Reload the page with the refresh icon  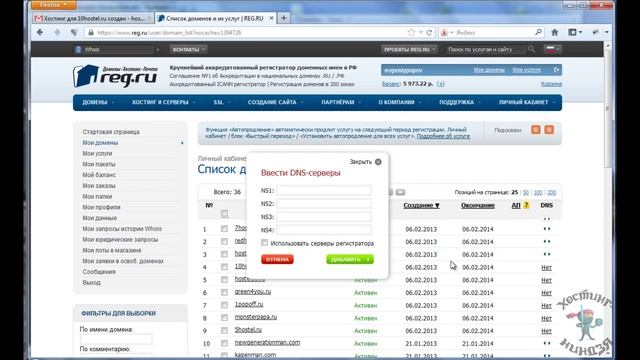click(x=429, y=32)
